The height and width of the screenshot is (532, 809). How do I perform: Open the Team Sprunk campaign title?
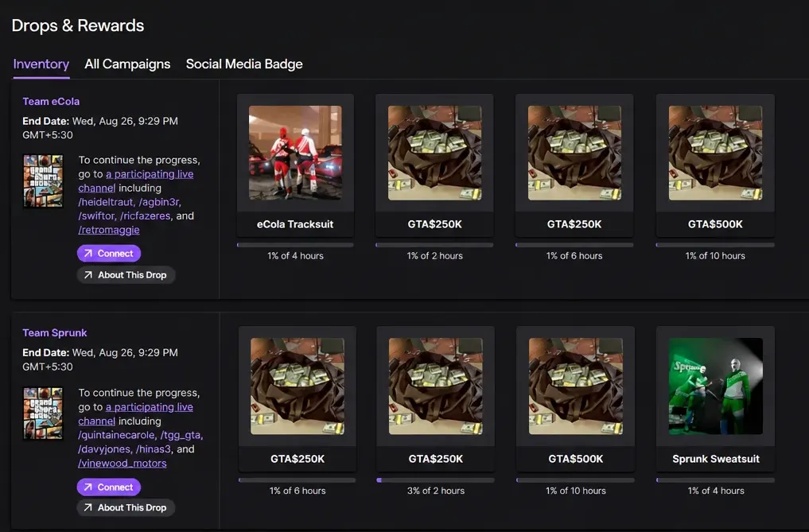[x=55, y=333]
